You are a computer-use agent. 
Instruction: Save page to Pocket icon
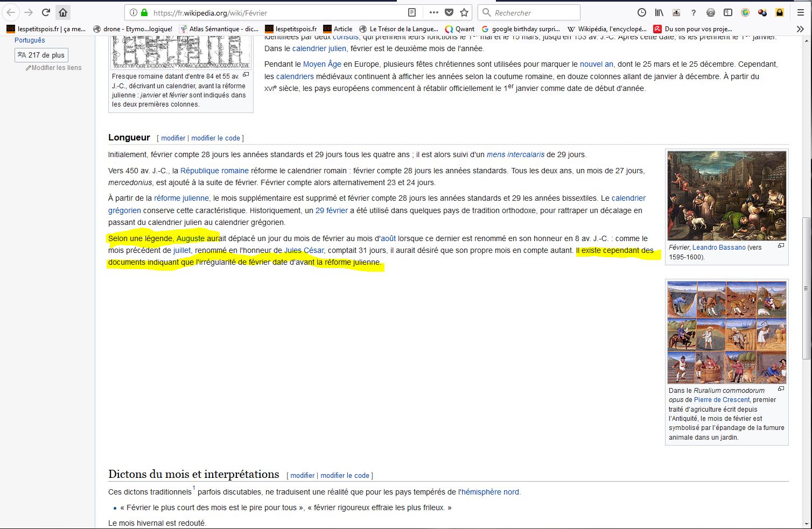449,12
